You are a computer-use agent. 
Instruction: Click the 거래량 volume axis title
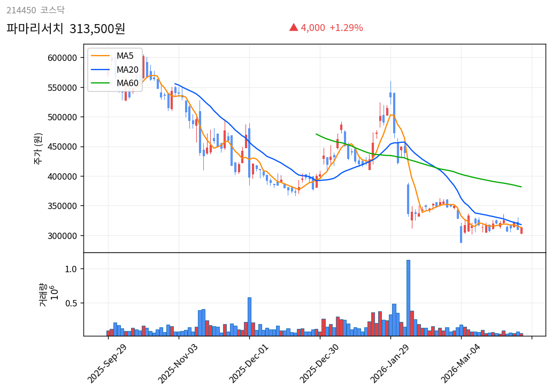click(x=43, y=295)
